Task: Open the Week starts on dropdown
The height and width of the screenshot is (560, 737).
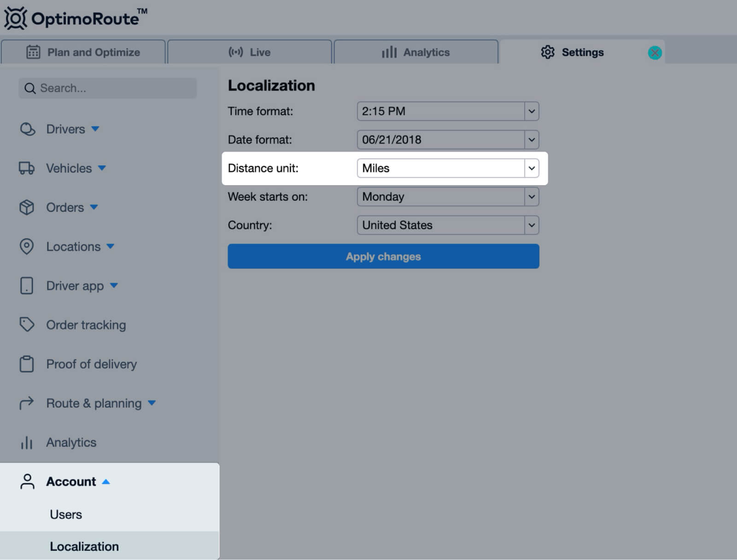Action: 447,197
